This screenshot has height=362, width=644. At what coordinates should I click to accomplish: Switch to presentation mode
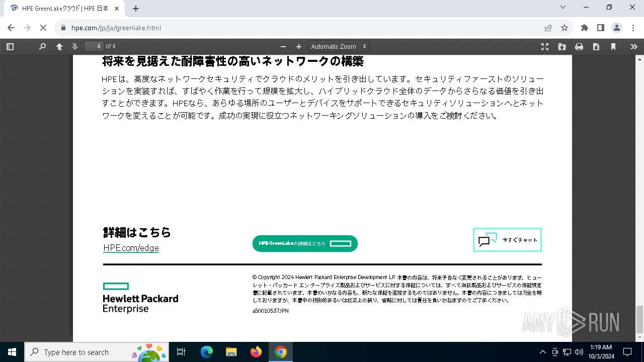pyautogui.click(x=545, y=47)
